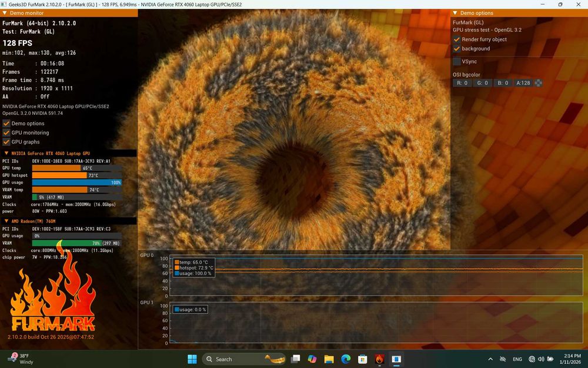
Task: Click the power 80W - PPW:1.603 line
Action: 49,211
